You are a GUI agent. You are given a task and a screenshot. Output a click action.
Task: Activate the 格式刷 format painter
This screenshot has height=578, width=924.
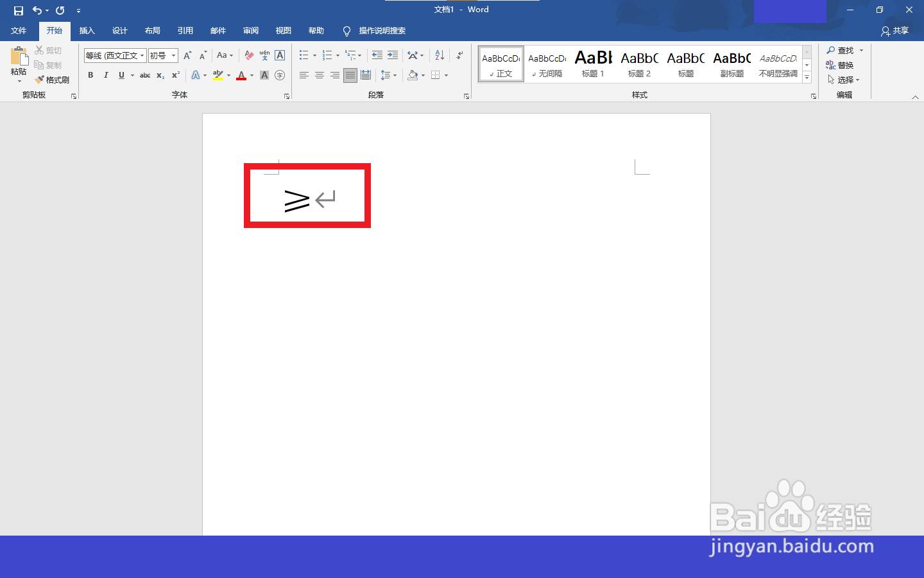52,80
